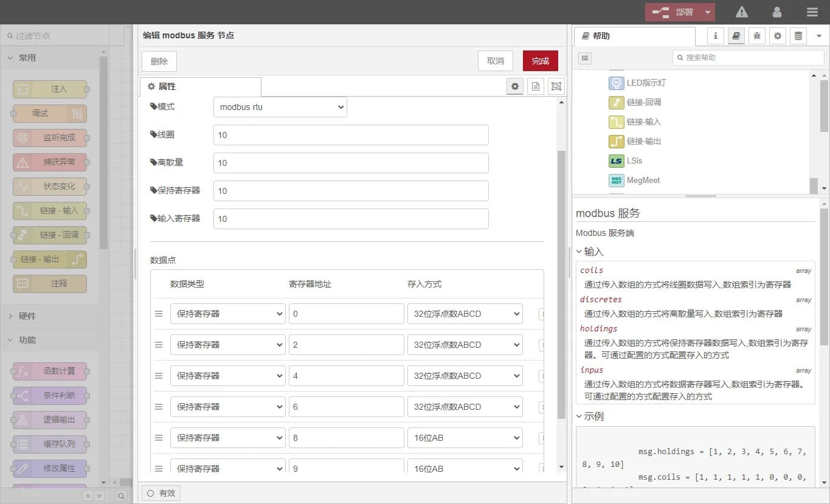Open the main hamburger menu
This screenshot has height=504, width=830.
pyautogui.click(x=812, y=12)
